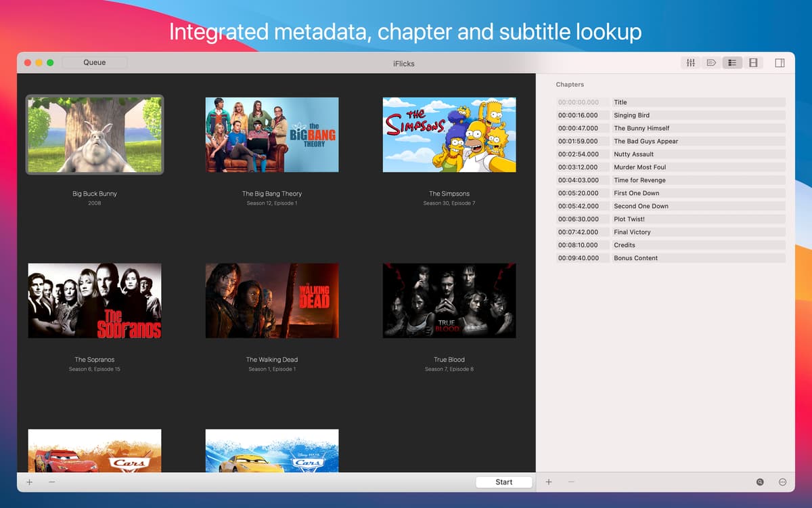Switch to the Chapters list view icon
The image size is (812, 508).
[732, 62]
